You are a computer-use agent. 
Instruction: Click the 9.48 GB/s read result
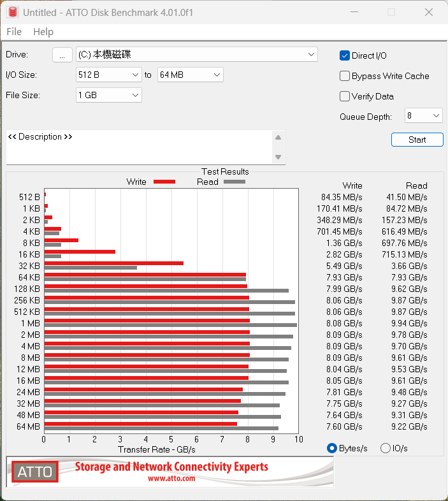point(409,392)
